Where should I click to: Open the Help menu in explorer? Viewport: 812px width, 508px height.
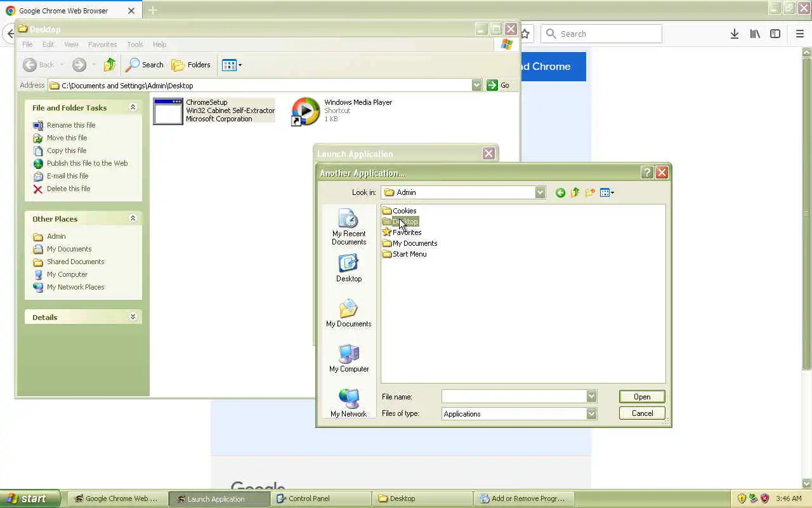pos(159,44)
